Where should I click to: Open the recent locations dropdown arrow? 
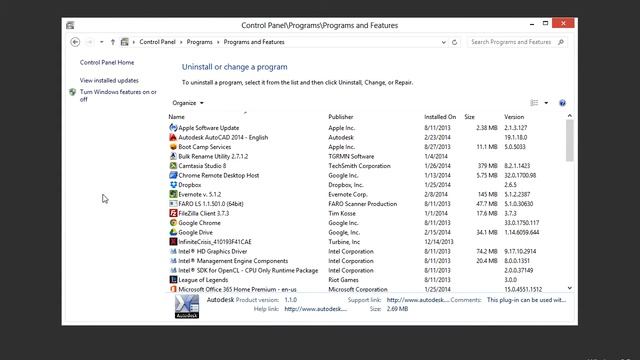click(102, 42)
